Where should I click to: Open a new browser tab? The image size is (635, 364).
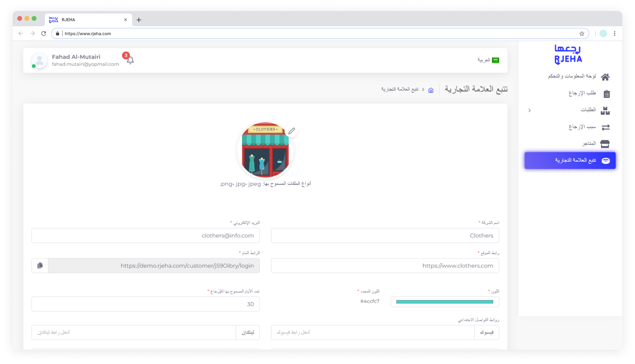click(139, 20)
